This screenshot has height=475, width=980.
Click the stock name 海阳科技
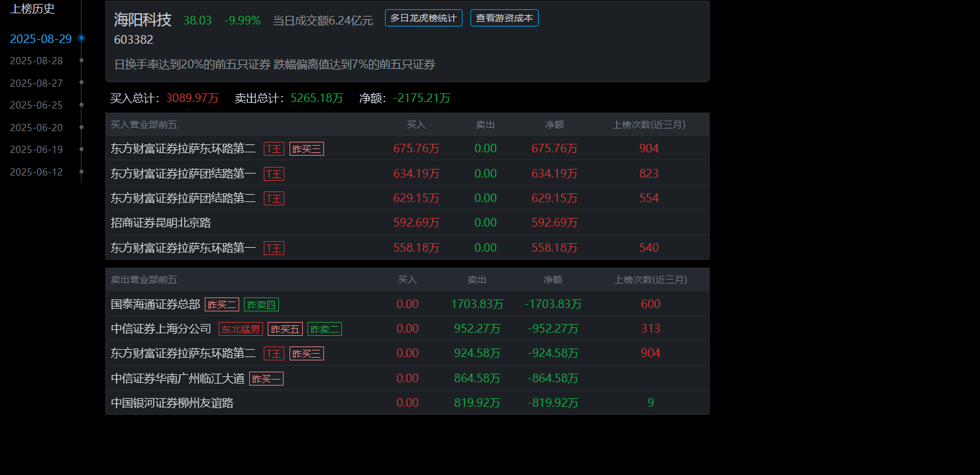click(x=142, y=20)
